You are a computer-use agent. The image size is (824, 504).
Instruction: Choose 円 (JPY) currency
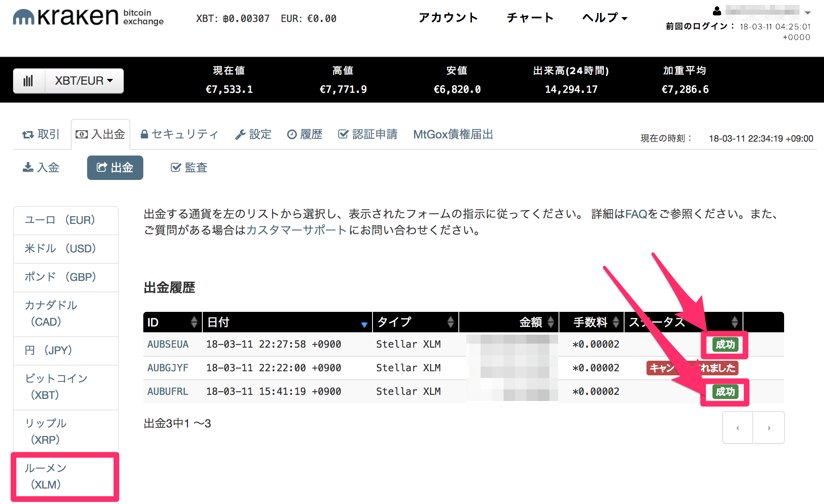click(66, 351)
